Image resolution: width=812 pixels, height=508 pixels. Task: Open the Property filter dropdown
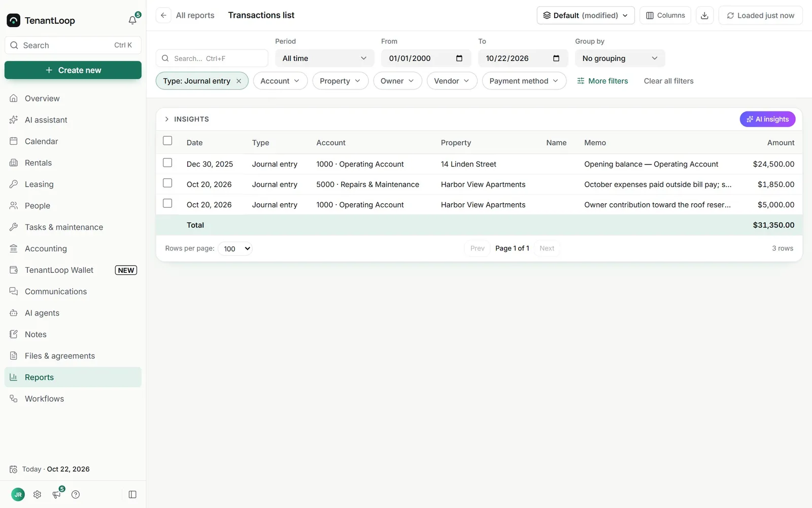point(340,81)
